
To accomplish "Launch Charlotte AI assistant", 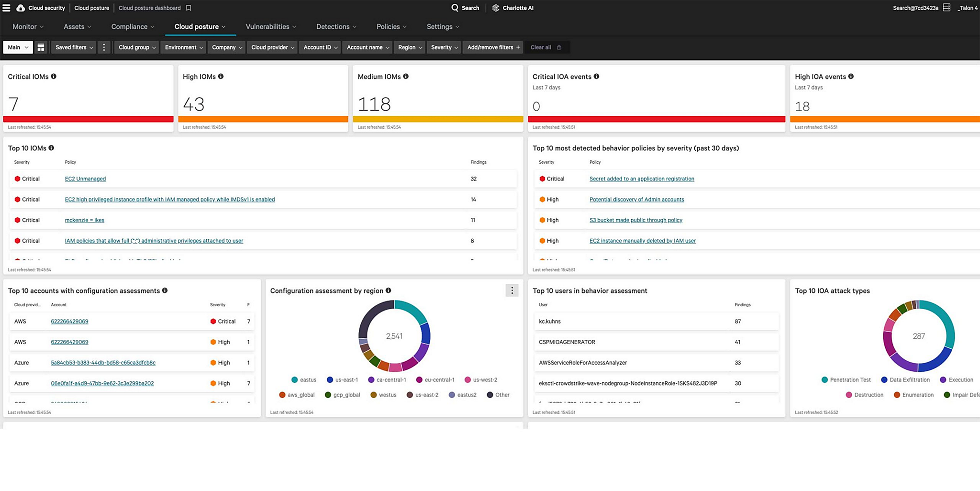I will [x=512, y=8].
